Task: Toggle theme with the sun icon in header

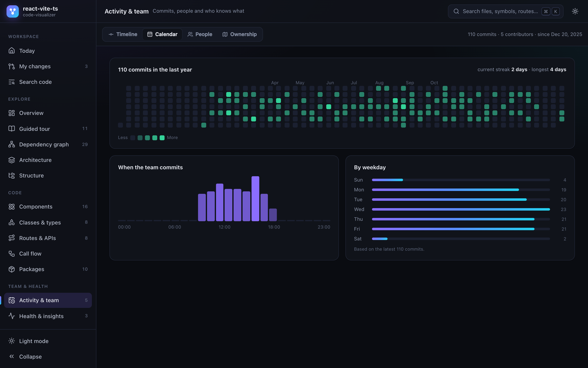Action: coord(575,11)
